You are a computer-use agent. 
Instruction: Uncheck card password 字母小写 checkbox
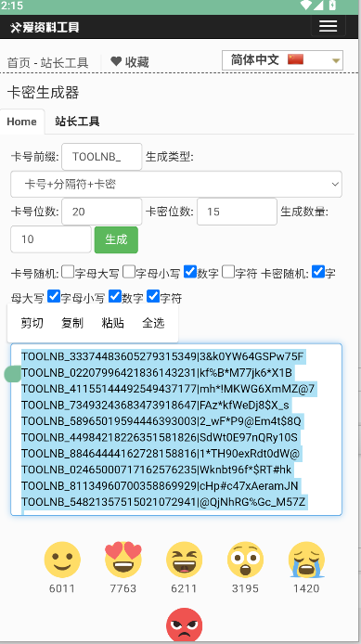[x=54, y=296]
